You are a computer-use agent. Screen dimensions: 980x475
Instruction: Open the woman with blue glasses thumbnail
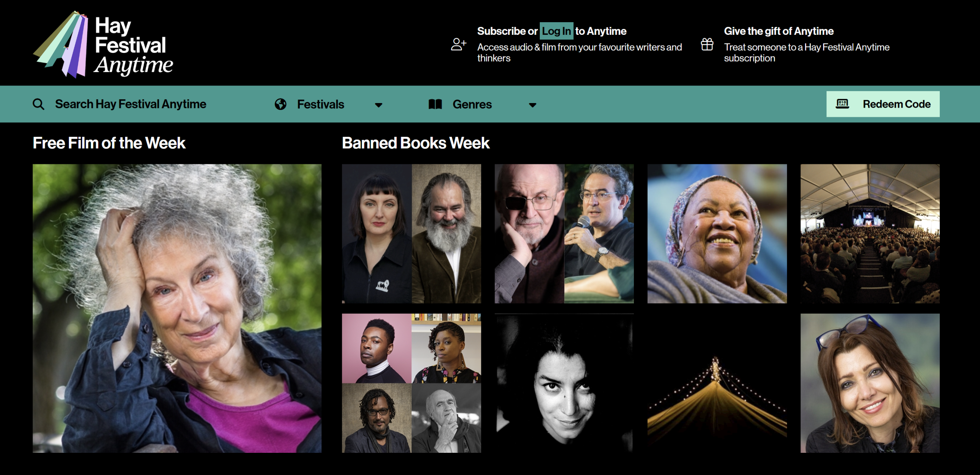(870, 383)
